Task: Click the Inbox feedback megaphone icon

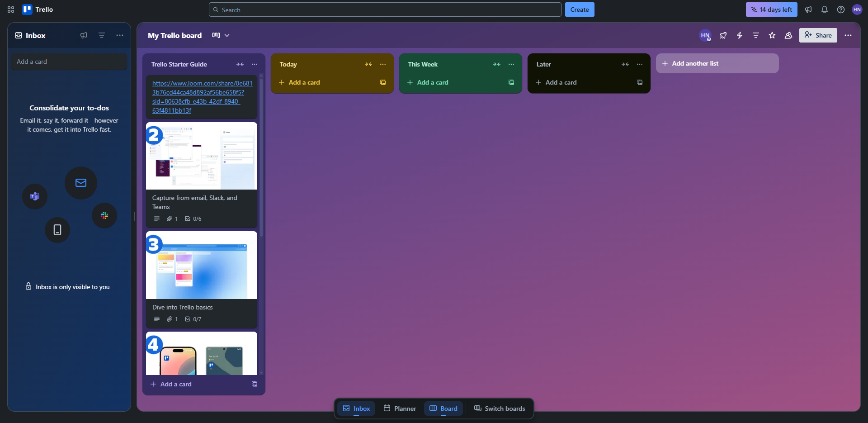Action: 84,35
